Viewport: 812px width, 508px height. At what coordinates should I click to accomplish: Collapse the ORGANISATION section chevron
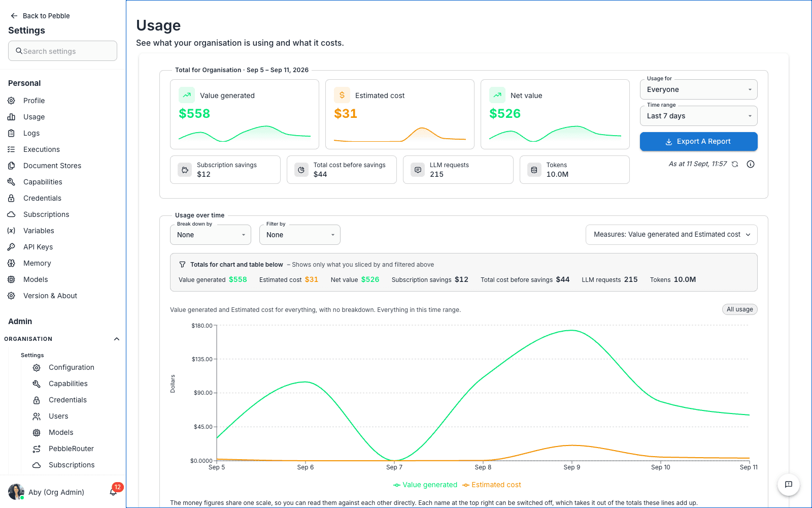click(117, 339)
